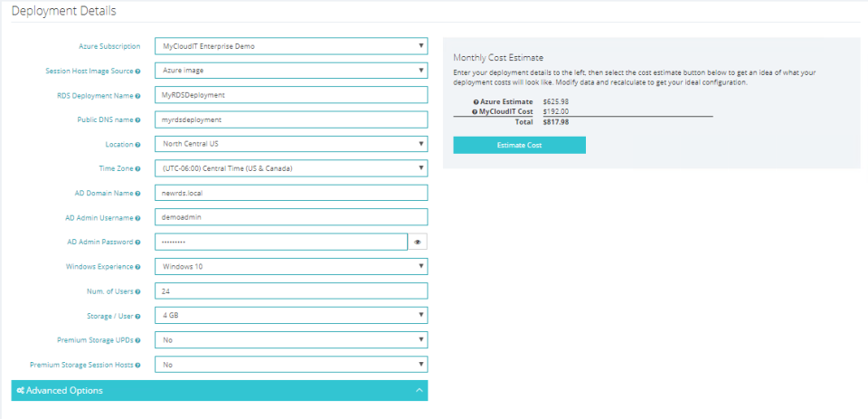Click help icon beside Session Host Image Source

click(137, 71)
